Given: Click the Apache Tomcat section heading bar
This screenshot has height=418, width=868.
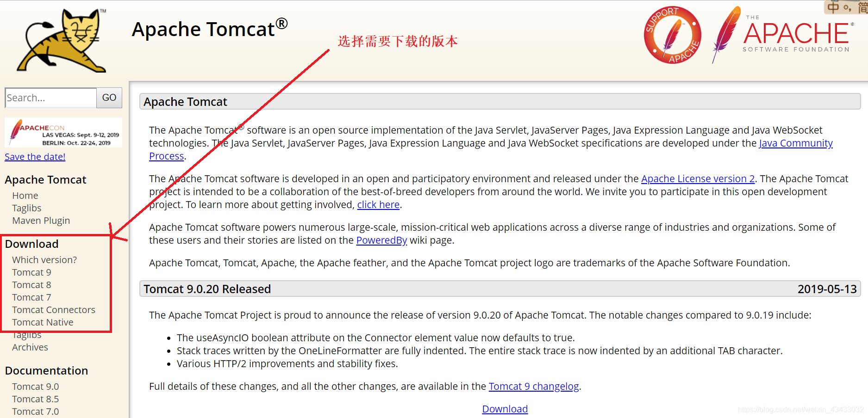Looking at the screenshot, I should point(500,102).
